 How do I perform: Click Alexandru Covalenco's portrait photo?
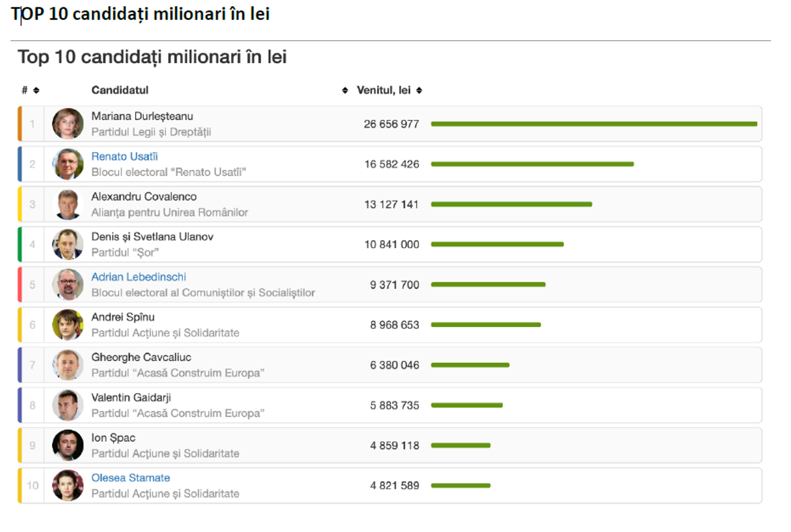click(x=68, y=204)
